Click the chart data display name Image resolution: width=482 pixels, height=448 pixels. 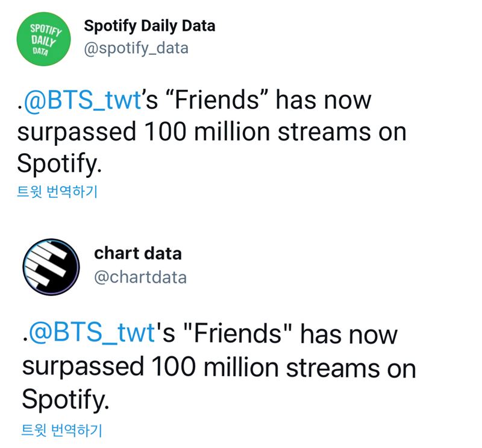coord(138,253)
